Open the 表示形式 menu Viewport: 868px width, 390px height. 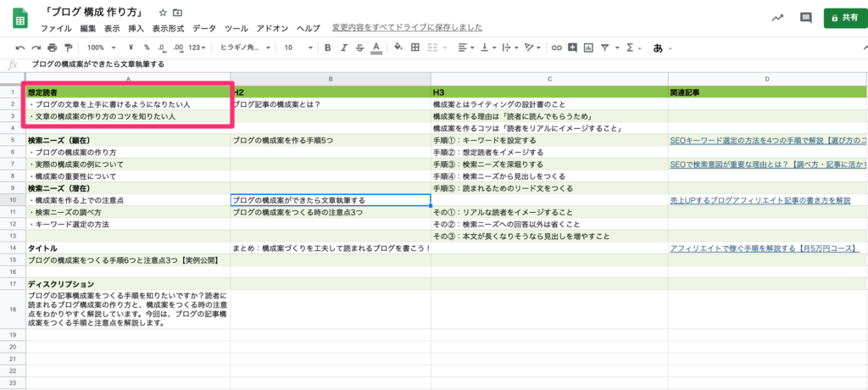point(169,28)
